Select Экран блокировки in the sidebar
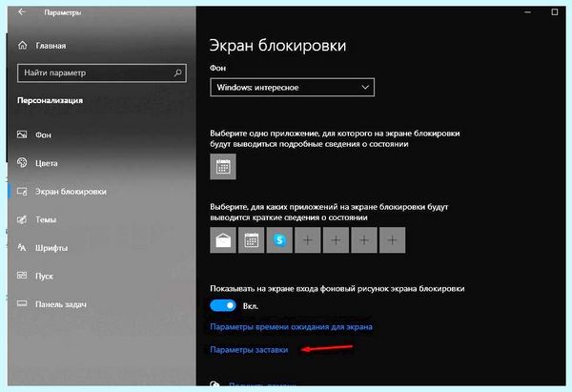Viewport: 572px width, 392px height. point(71,192)
